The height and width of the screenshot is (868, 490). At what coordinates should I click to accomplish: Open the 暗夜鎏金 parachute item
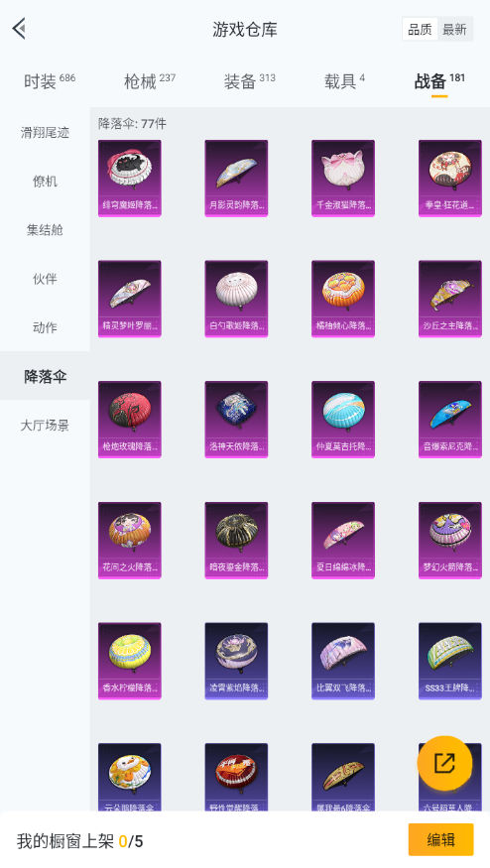point(236,541)
